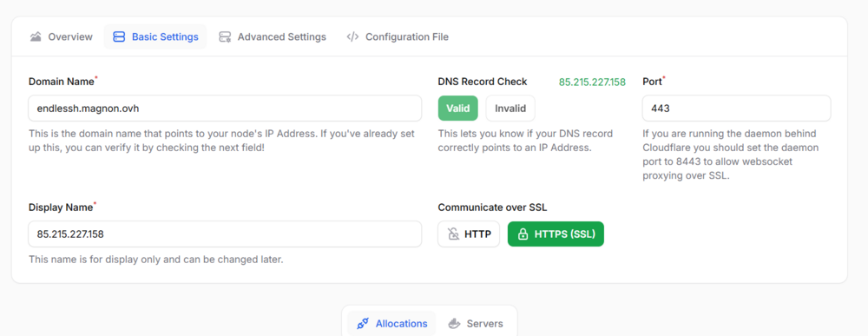Choose HTTP communication option

[x=469, y=234]
